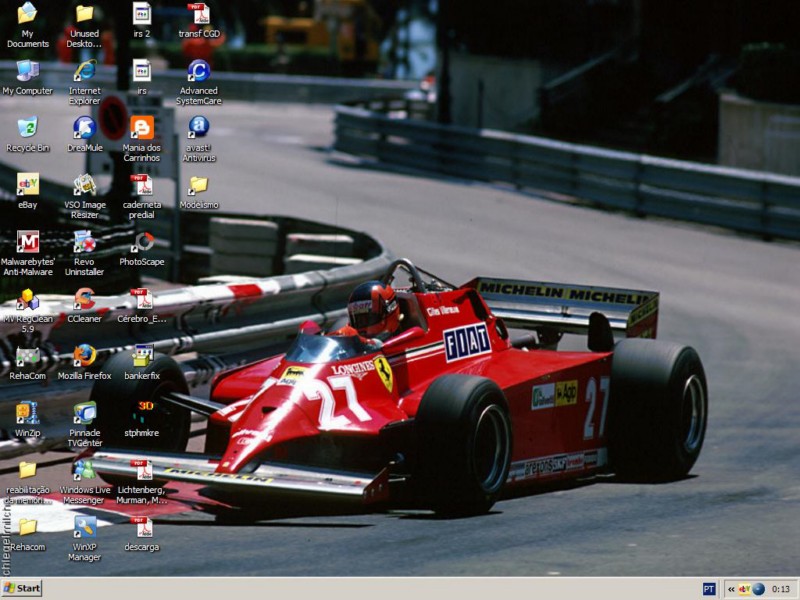
Task: Open the My Computer icon
Action: click(x=28, y=71)
